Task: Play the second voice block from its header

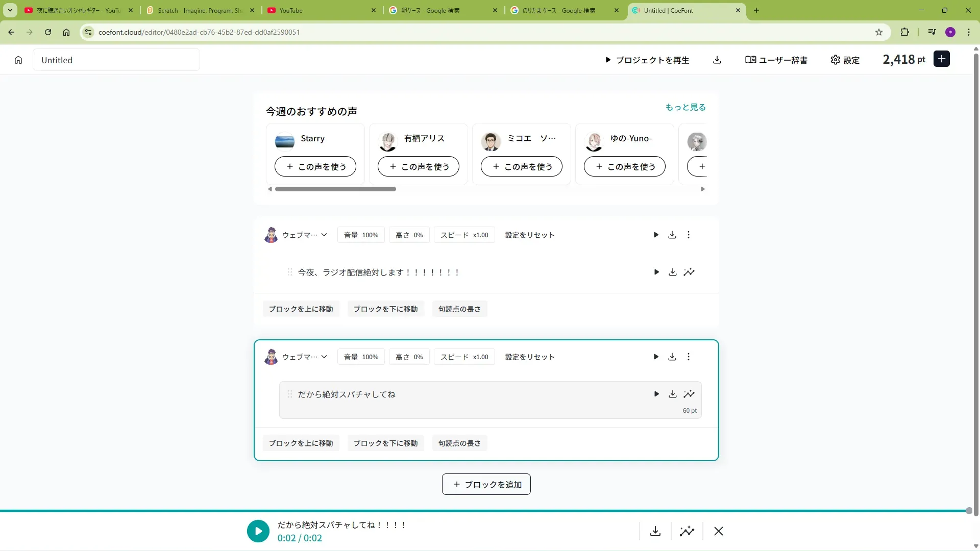Action: click(656, 357)
